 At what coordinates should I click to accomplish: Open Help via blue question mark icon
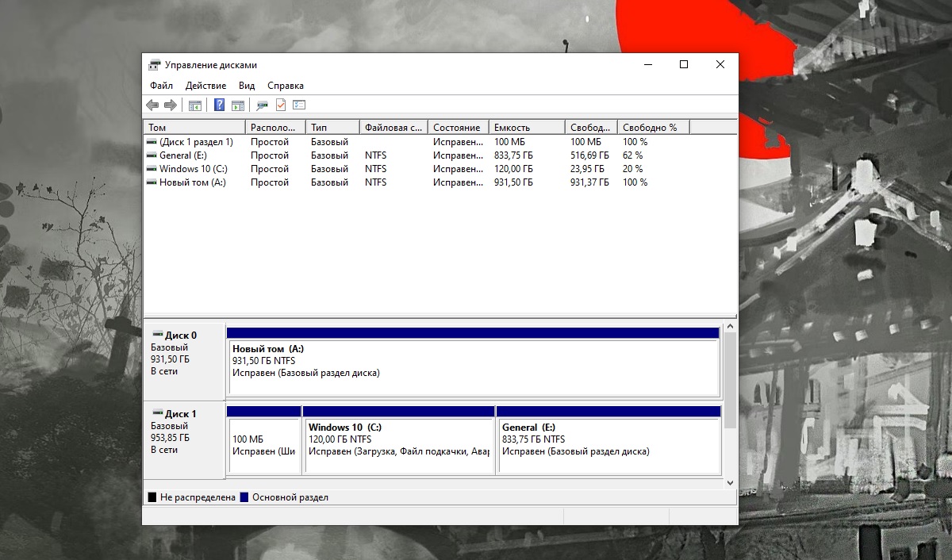pyautogui.click(x=219, y=105)
